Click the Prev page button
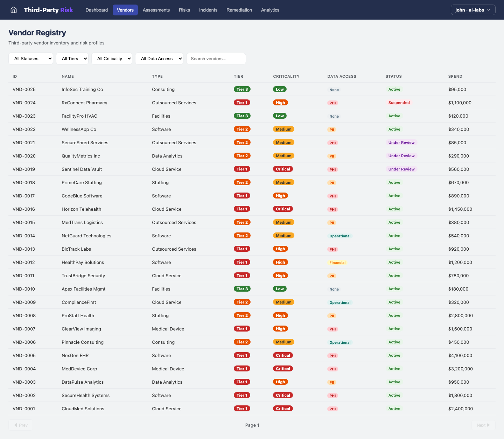The height and width of the screenshot is (439, 504). [x=21, y=425]
